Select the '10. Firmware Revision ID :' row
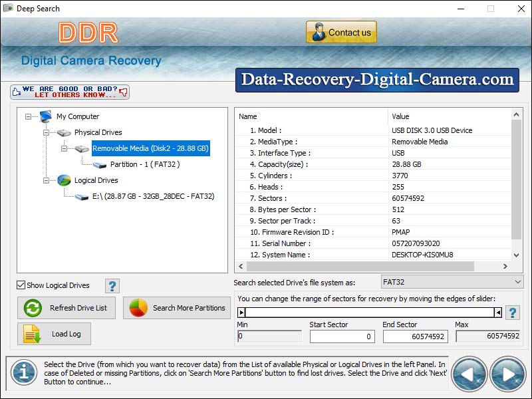The height and width of the screenshot is (399, 532). point(373,232)
